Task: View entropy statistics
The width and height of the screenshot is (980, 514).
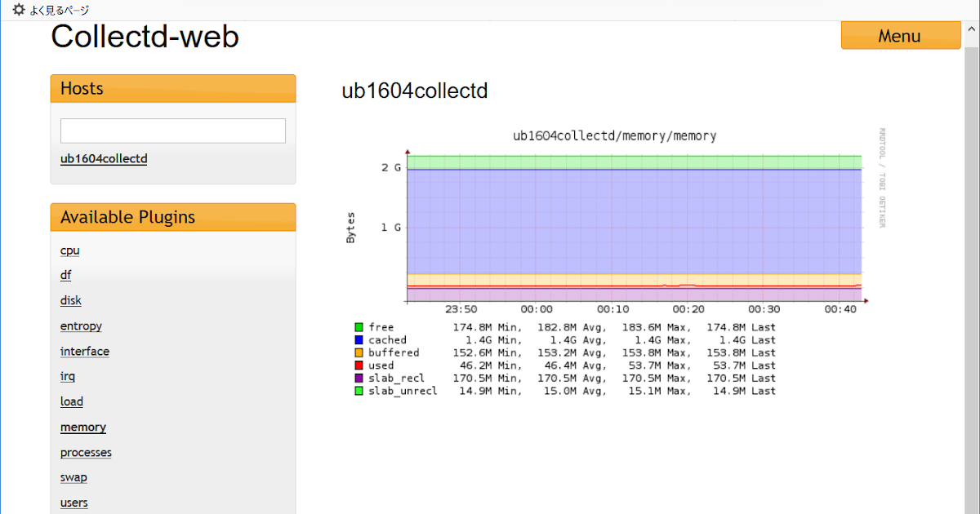Action: point(81,326)
